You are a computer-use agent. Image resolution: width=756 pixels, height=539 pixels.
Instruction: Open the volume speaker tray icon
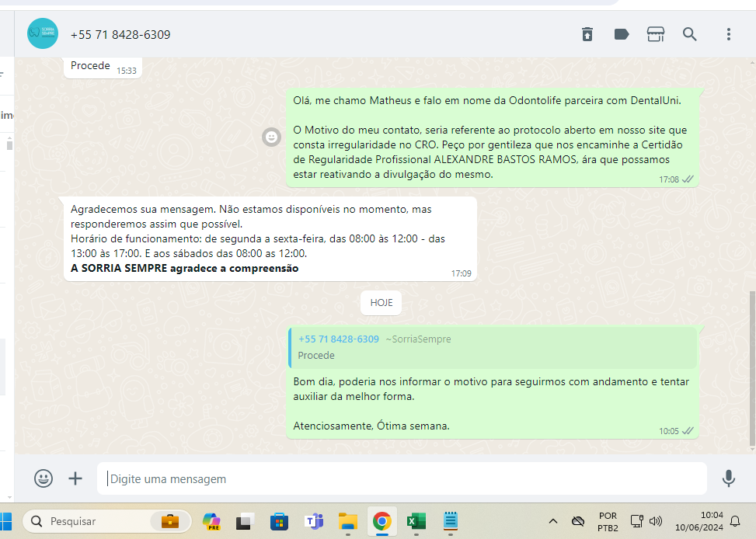tap(655, 521)
